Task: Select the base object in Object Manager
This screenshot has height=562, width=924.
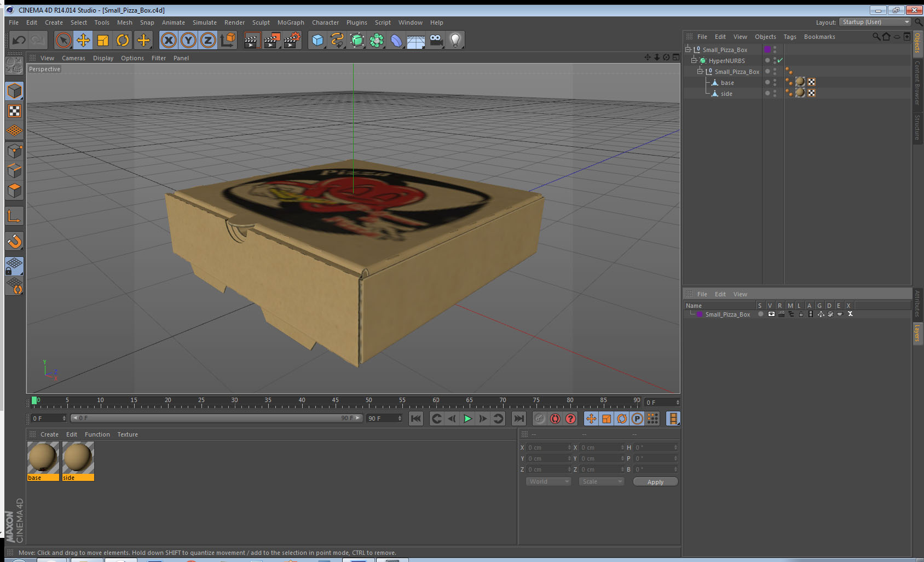Action: click(727, 83)
